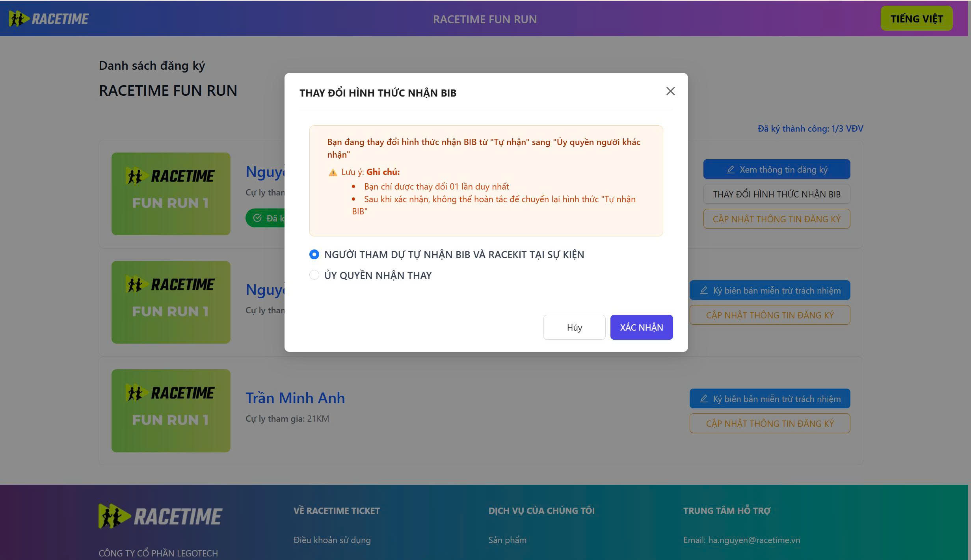The image size is (971, 560).
Task: Click the note 'Bạn chỉ được thay đổi 01 lần duy nhất'
Action: (436, 186)
